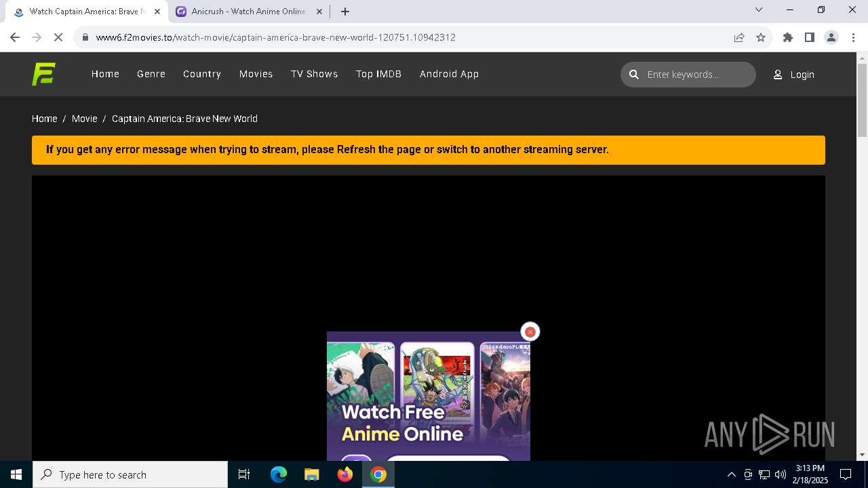
Task: Show hidden system tray icons
Action: coord(731,474)
